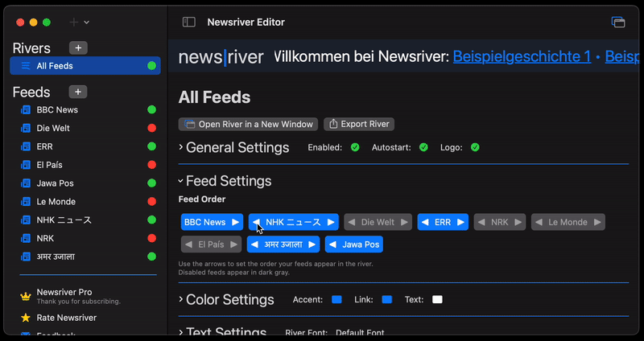Move Le Monde right in feed order
644x341 pixels.
coord(597,222)
